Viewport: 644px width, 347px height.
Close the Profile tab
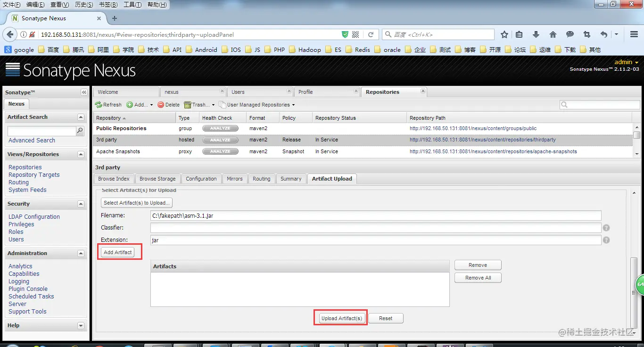(356, 91)
